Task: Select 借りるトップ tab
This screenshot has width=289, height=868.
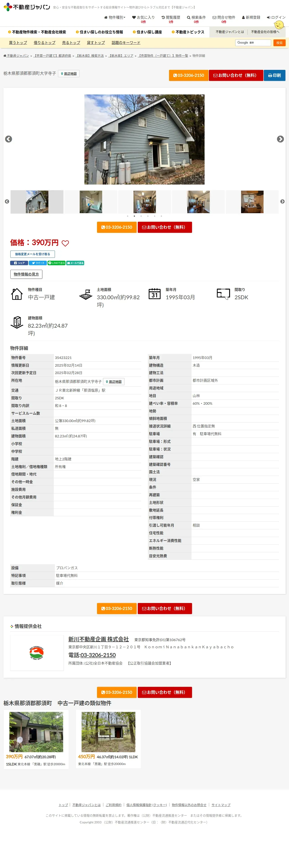Action: pos(44,43)
